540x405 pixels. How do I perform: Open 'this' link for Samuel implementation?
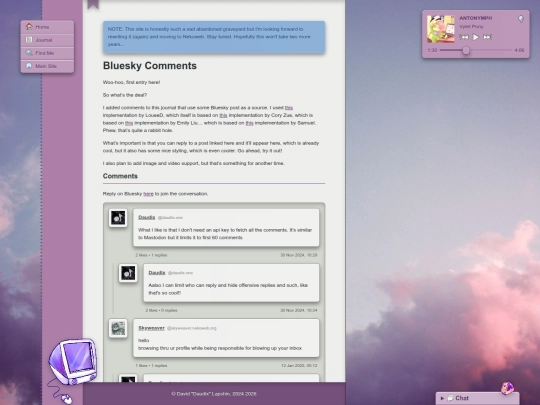249,123
